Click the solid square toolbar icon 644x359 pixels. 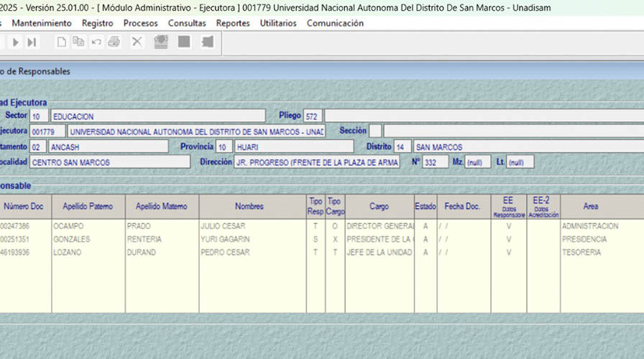pyautogui.click(x=184, y=42)
